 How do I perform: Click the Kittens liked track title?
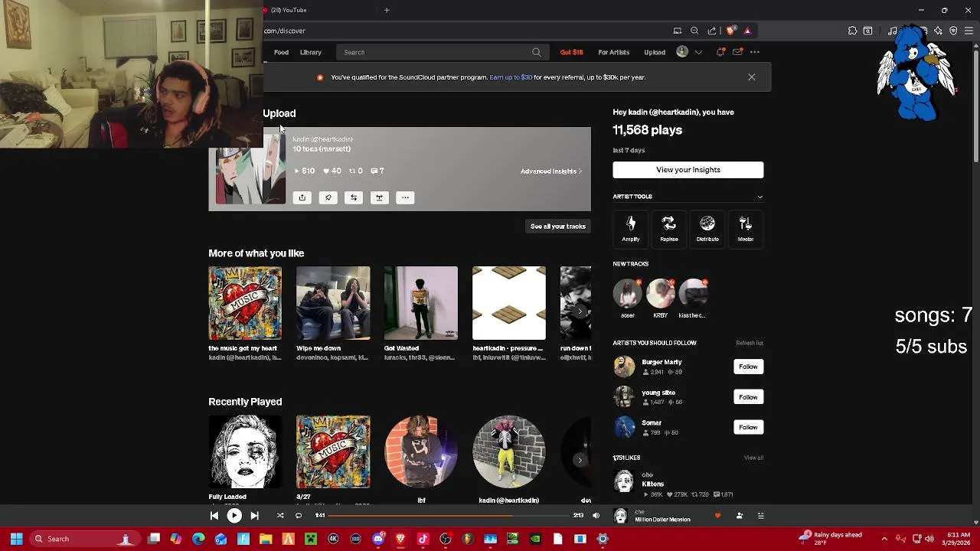653,484
